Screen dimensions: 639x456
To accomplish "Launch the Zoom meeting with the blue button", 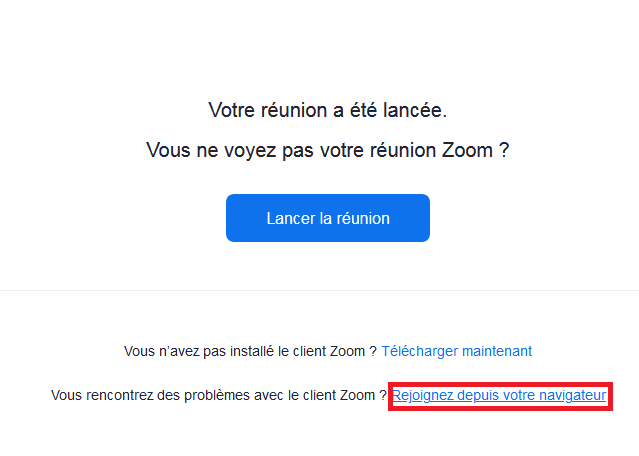I will (327, 218).
